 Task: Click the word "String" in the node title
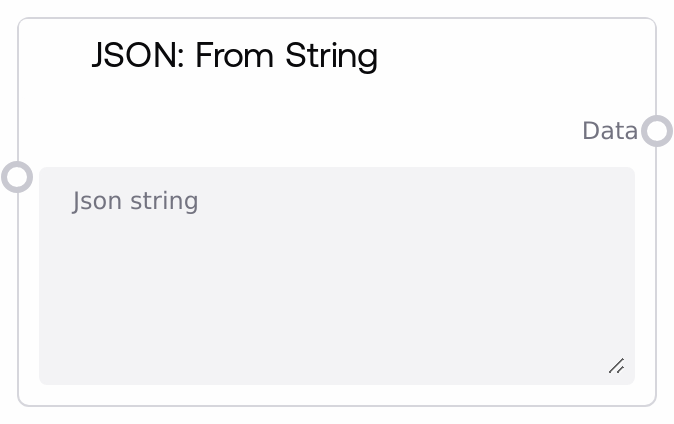pos(331,55)
